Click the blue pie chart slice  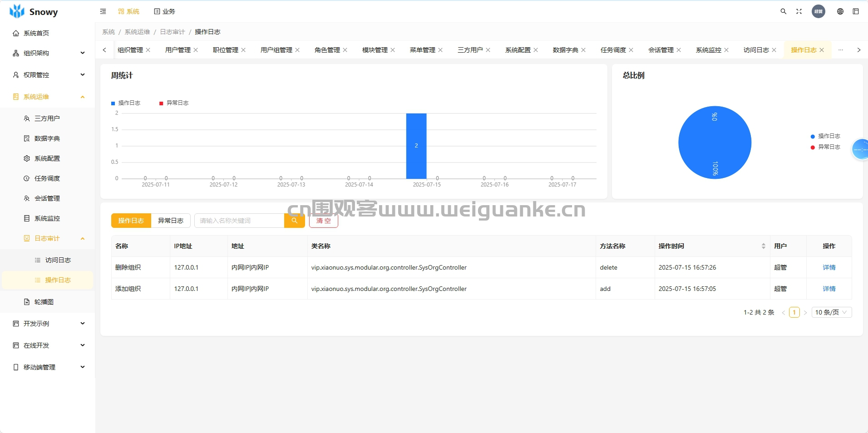pos(715,143)
